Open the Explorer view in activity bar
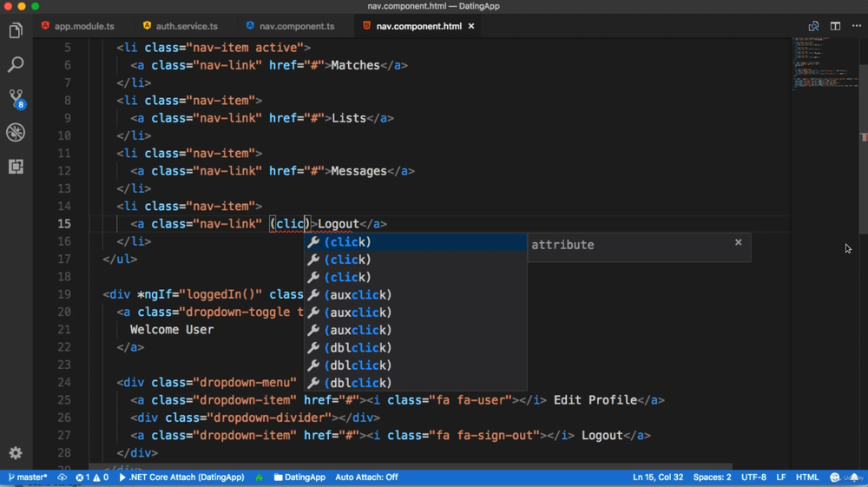The height and width of the screenshot is (487, 868). pyautogui.click(x=16, y=31)
